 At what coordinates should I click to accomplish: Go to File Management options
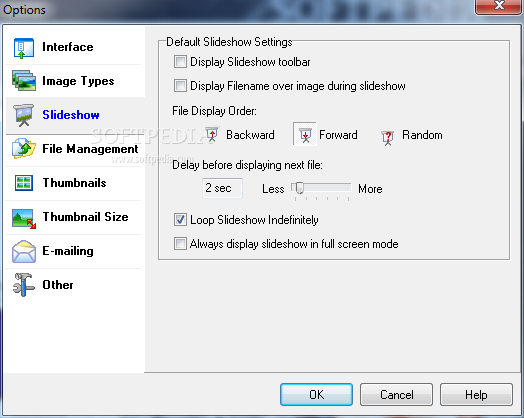click(x=90, y=149)
